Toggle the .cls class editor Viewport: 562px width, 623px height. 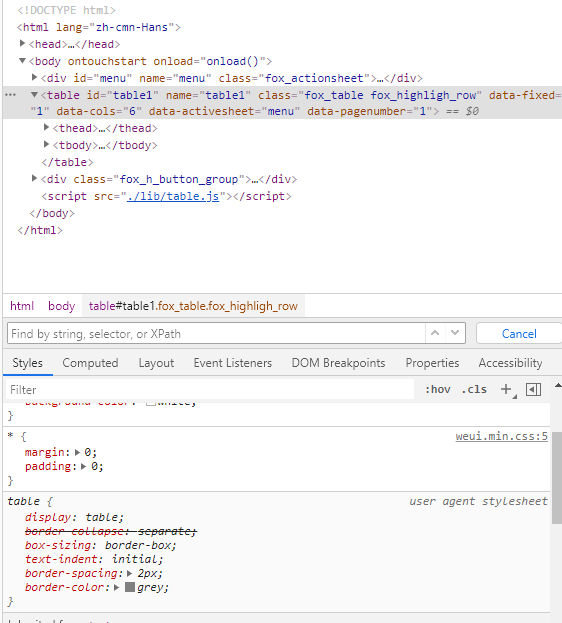[x=474, y=389]
